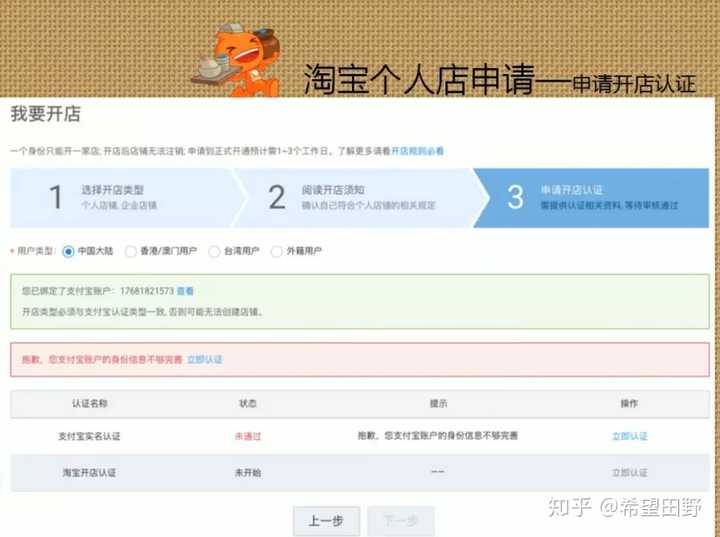Click 立即认证 in the 淘宝开店认证 row
Viewport: 720px width, 537px height.
pyautogui.click(x=630, y=472)
